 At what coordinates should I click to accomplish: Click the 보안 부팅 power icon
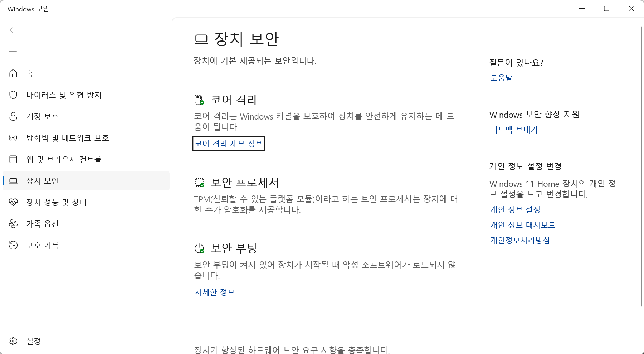pyautogui.click(x=200, y=248)
